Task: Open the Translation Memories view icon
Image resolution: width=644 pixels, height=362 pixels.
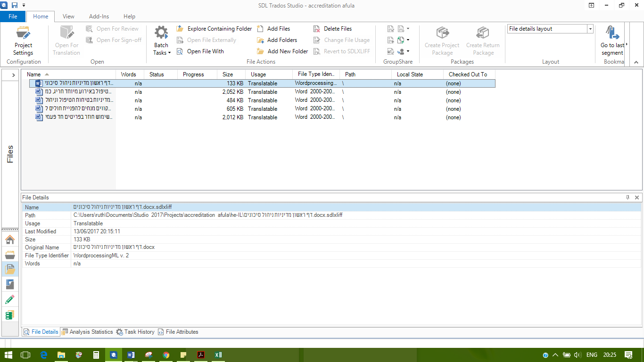Action: [x=10, y=315]
